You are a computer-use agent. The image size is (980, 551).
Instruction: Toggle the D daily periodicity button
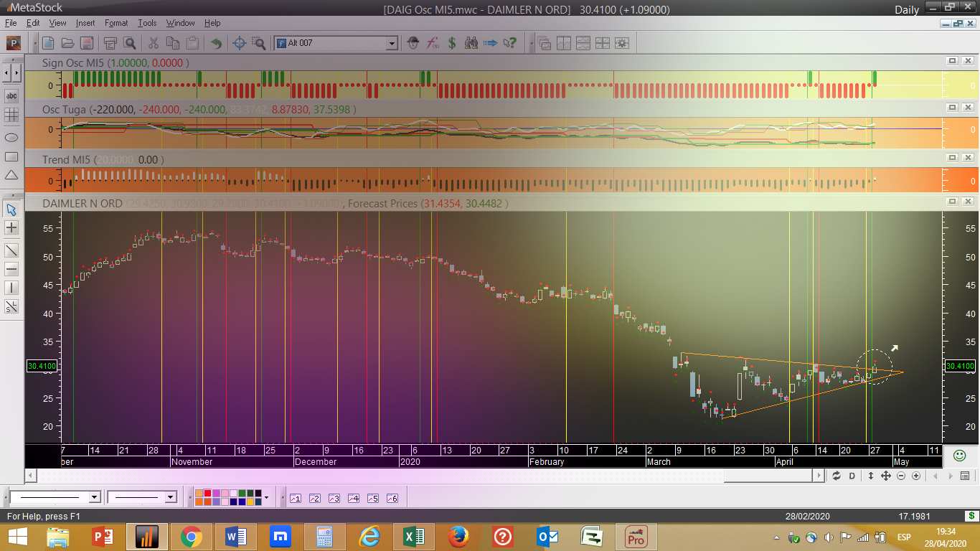tap(852, 476)
